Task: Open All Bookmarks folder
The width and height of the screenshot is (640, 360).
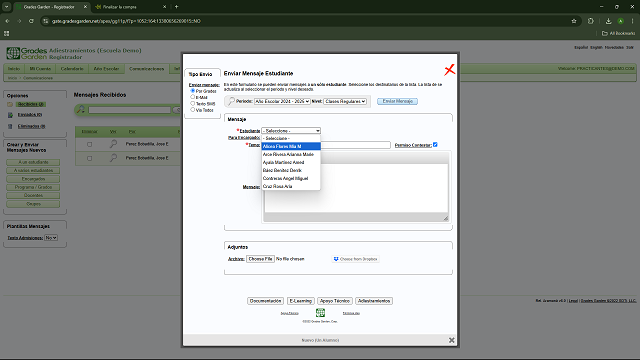Action: click(x=619, y=33)
